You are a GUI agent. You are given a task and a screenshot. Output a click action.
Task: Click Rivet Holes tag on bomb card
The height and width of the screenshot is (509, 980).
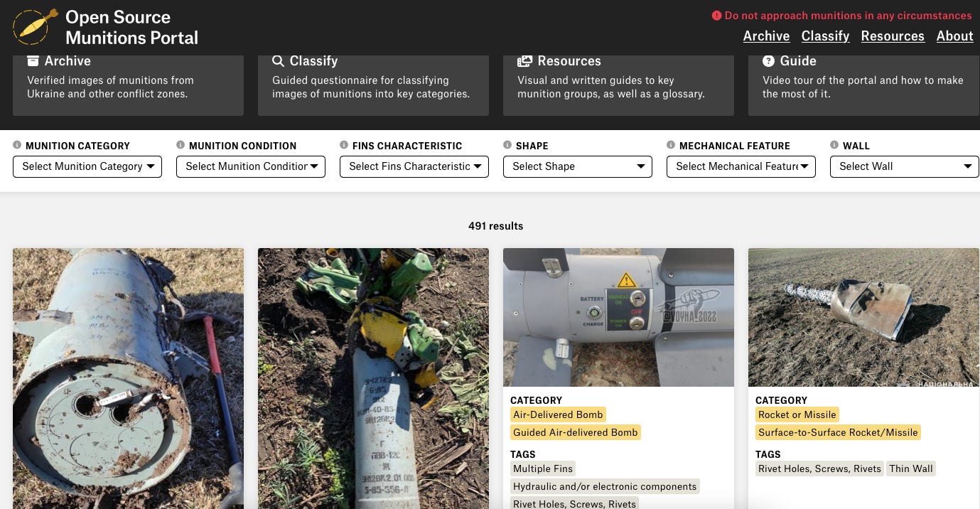574,503
